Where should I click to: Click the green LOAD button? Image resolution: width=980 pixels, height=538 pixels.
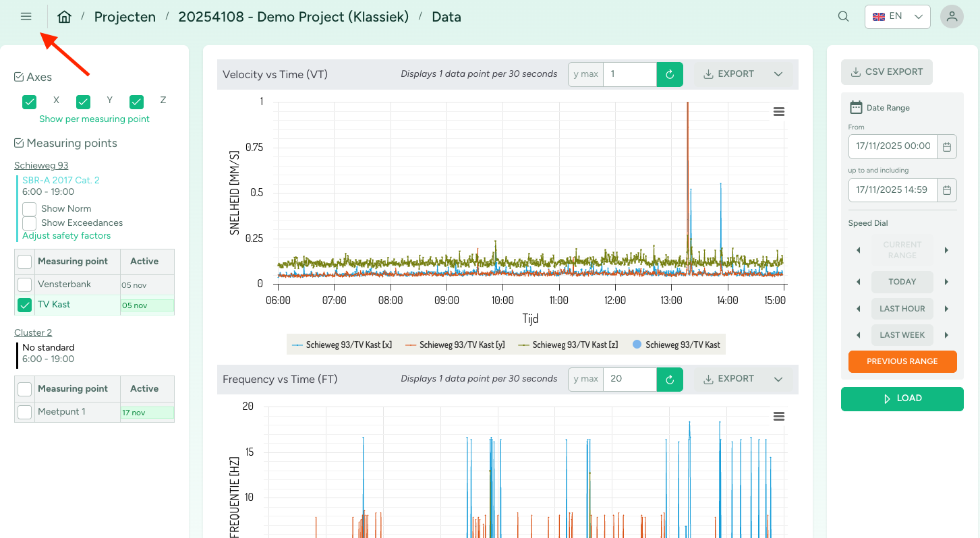click(x=902, y=398)
